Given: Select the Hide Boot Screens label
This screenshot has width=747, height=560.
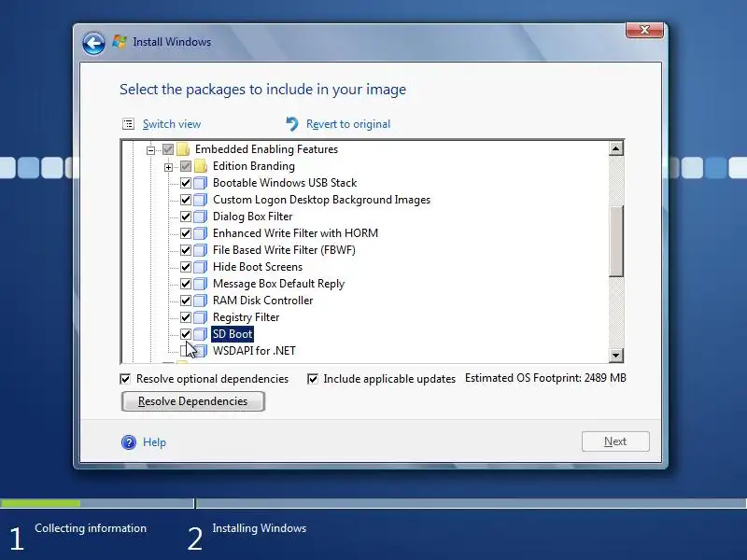Looking at the screenshot, I should tap(258, 267).
